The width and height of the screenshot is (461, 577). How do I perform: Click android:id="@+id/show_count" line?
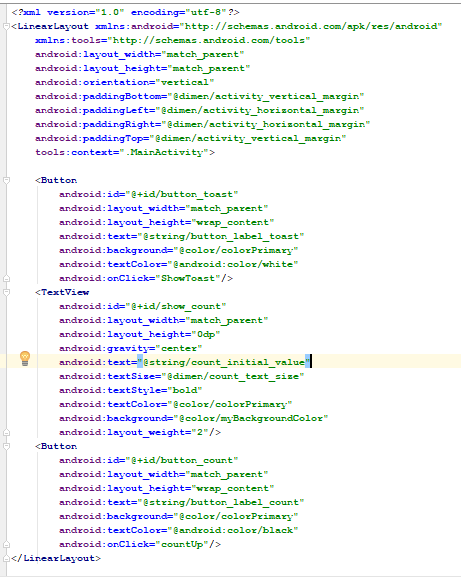(142, 306)
